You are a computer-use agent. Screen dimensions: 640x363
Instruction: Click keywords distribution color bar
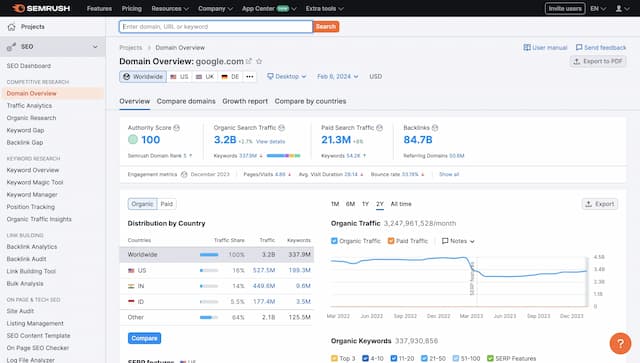(x=283, y=156)
